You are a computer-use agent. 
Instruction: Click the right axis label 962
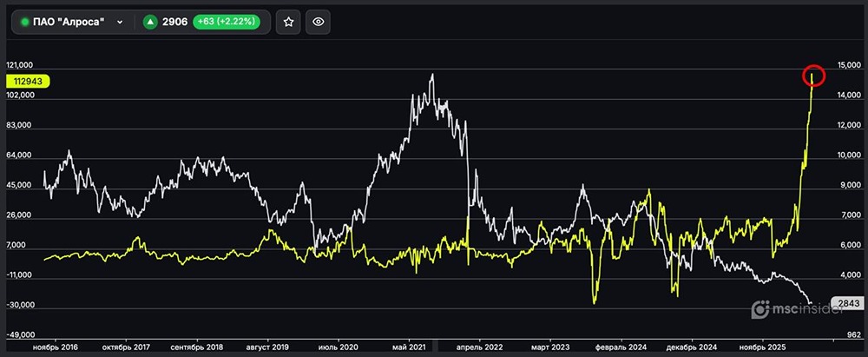pyautogui.click(x=854, y=335)
